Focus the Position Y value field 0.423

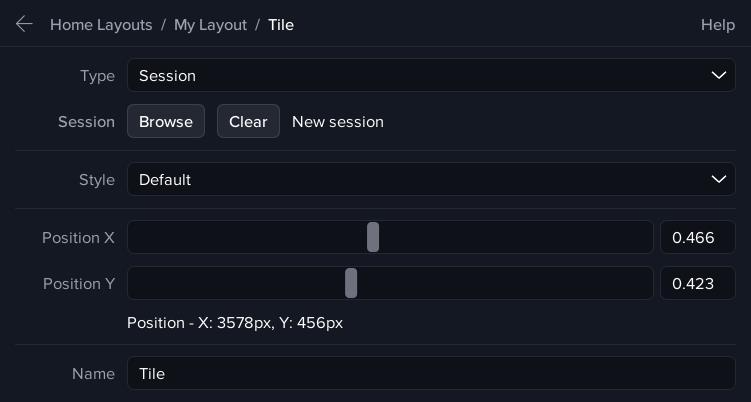pos(697,284)
